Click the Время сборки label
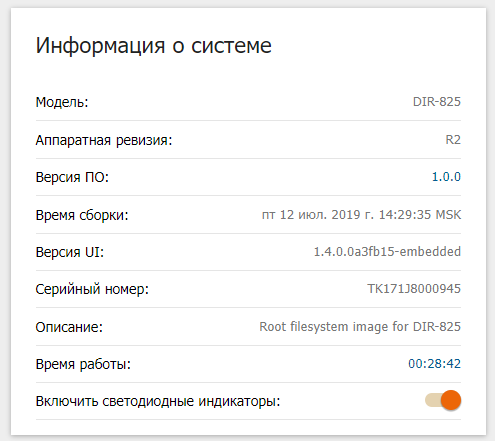This screenshot has width=495, height=441. tap(82, 215)
